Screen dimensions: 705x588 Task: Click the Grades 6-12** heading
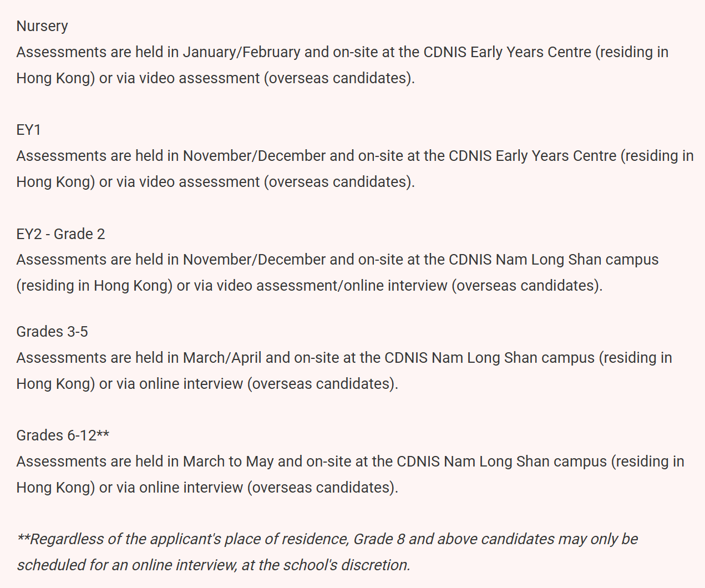coord(63,435)
